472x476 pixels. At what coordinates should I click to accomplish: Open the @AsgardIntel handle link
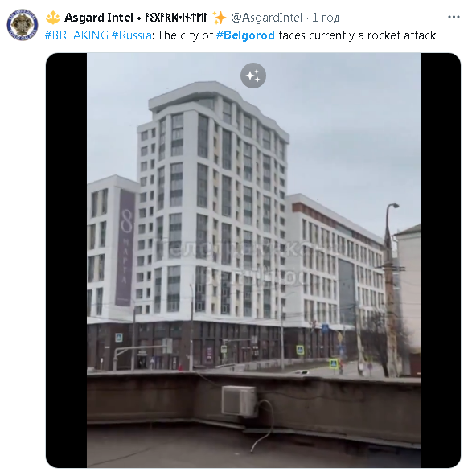(x=266, y=18)
